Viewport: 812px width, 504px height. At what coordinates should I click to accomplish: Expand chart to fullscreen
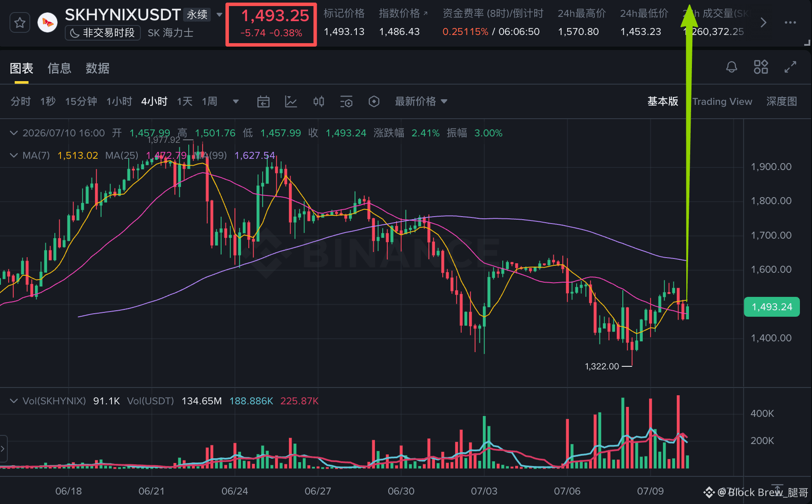[790, 67]
